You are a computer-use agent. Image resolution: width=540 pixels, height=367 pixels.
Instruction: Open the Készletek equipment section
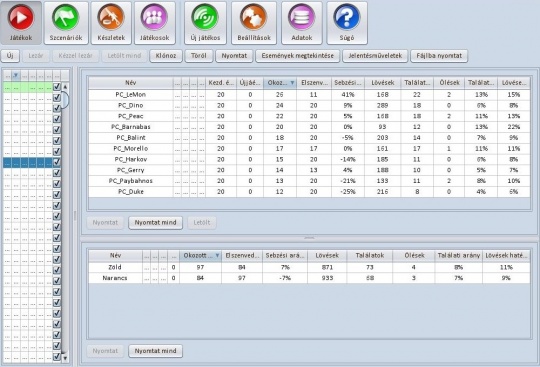[x=111, y=23]
